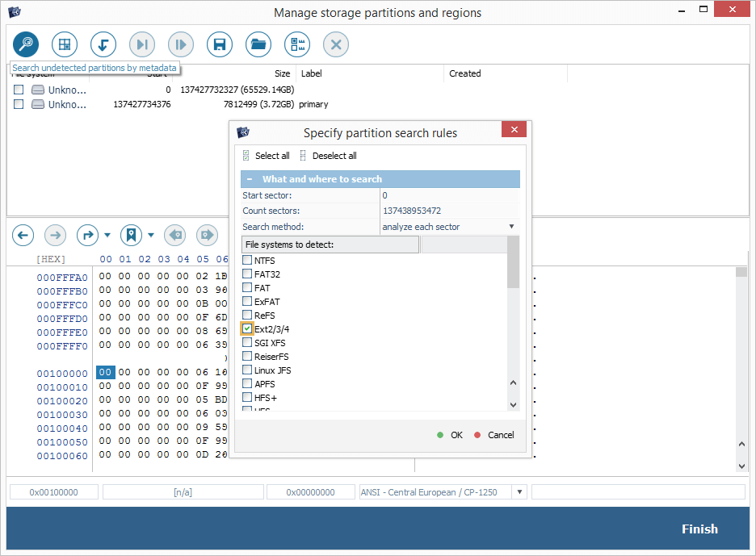Click the curved go-to arrow icon

point(87,236)
